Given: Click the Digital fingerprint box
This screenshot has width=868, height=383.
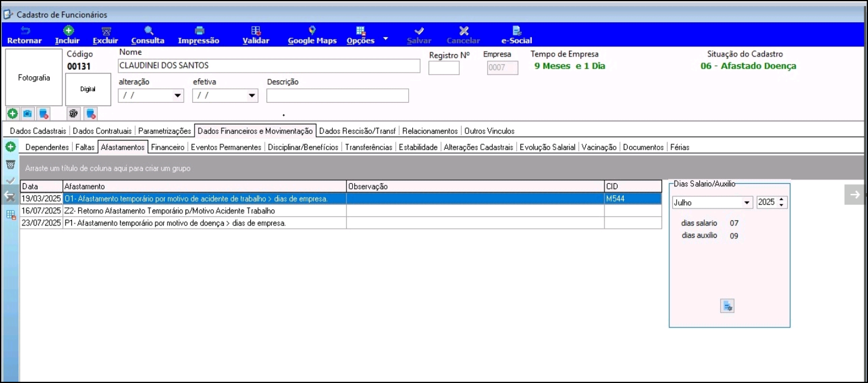Looking at the screenshot, I should coord(88,89).
